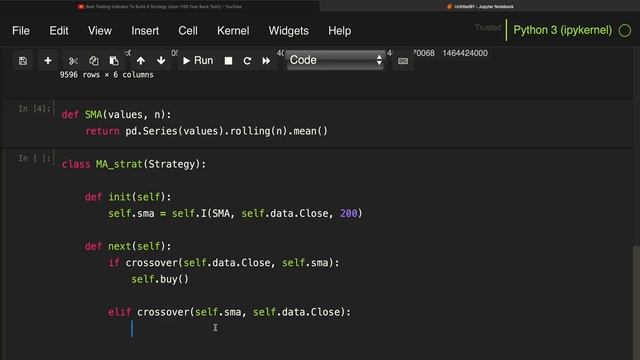The image size is (640, 360).
Task: Open the Kernel menu
Action: pos(233,31)
